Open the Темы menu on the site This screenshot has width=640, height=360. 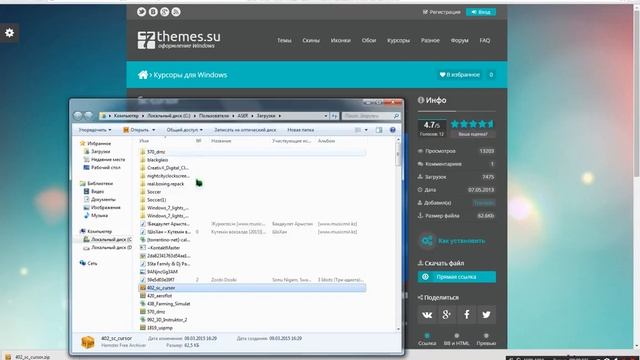[284, 40]
